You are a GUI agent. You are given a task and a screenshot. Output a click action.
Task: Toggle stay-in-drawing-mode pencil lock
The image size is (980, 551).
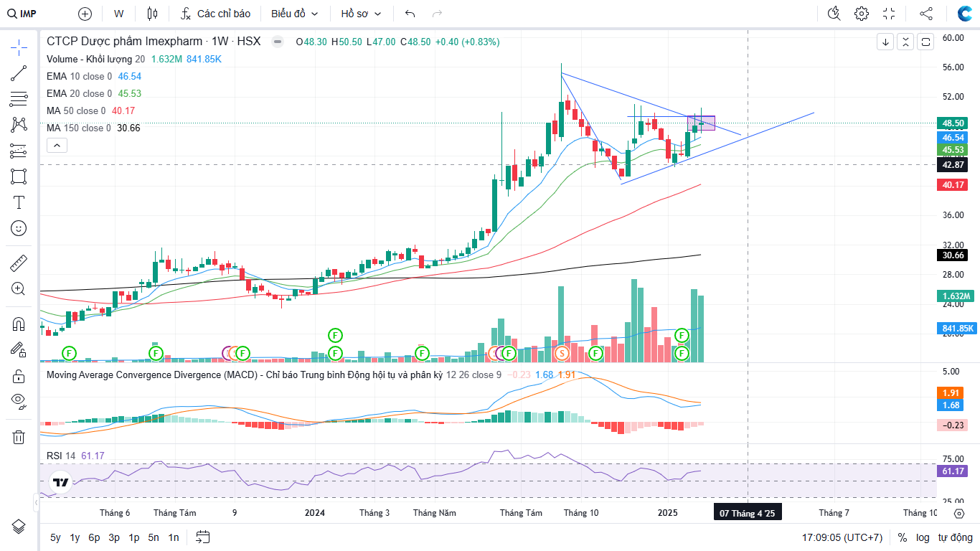pyautogui.click(x=19, y=350)
